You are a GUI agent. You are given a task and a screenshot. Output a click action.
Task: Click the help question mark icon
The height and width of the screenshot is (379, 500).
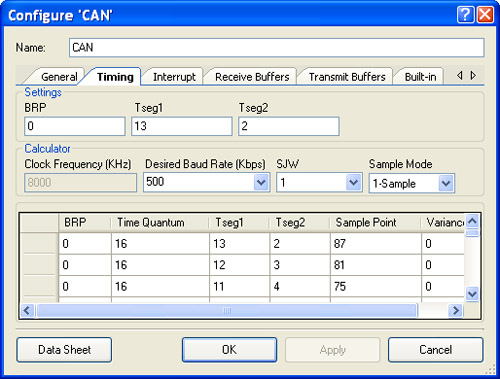(465, 14)
